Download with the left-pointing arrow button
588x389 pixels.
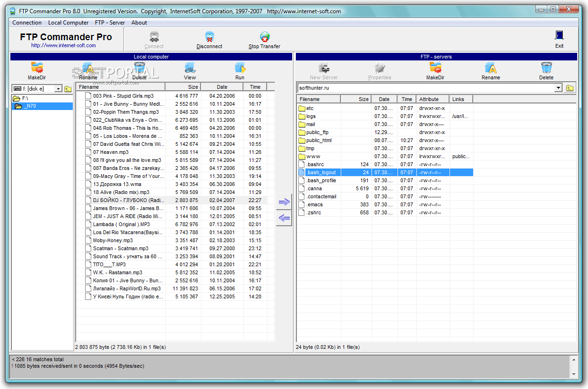pos(284,218)
